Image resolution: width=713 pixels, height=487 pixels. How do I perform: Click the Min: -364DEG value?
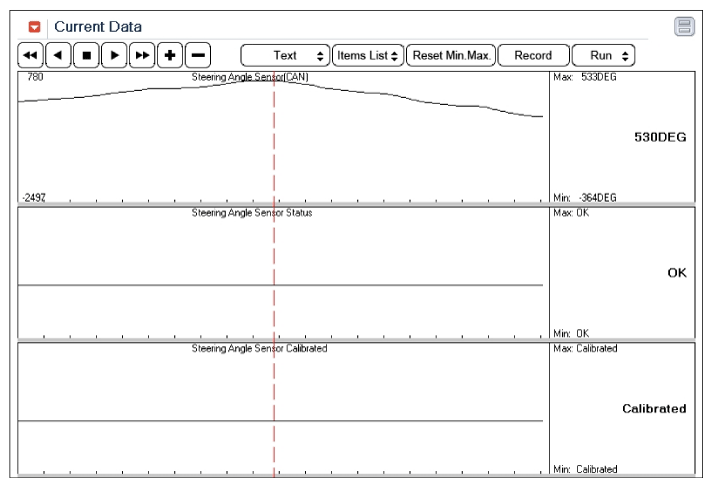pyautogui.click(x=585, y=198)
